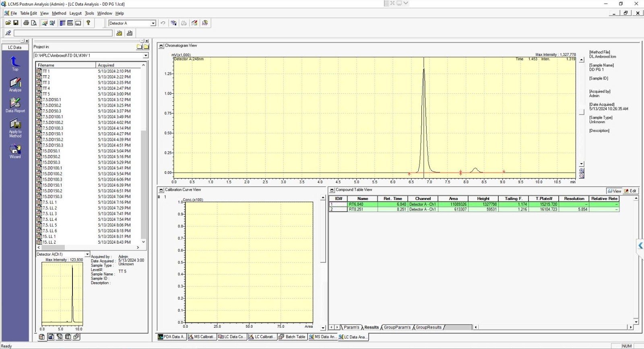Toggle the chromatogram display toolbar icon

click(x=44, y=23)
